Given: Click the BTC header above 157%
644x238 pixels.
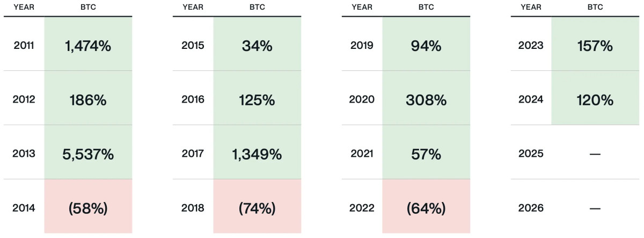Looking at the screenshot, I should coord(595,8).
